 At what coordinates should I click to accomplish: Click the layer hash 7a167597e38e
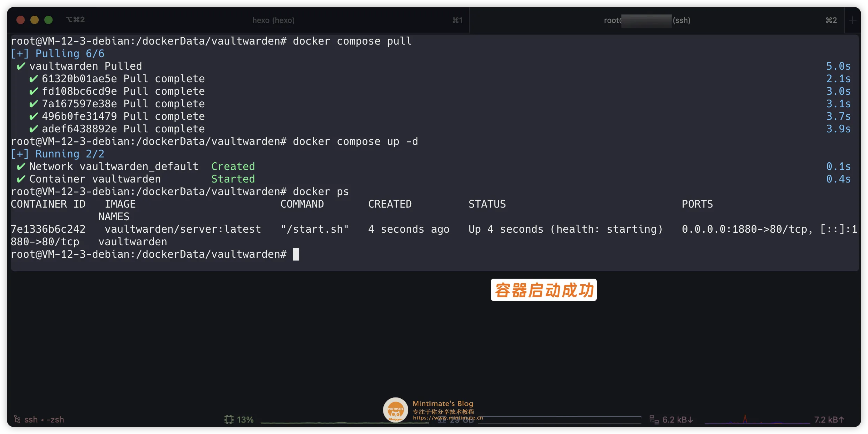(79, 104)
